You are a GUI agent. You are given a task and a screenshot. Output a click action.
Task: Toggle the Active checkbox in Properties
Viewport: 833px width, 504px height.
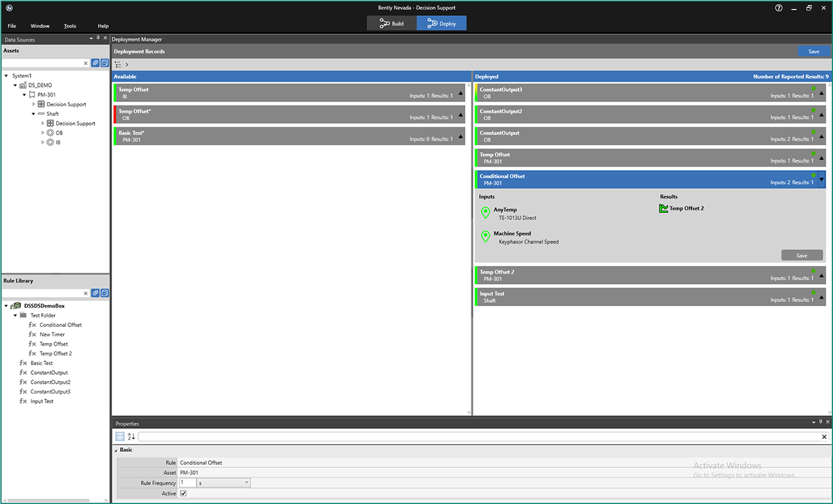183,493
